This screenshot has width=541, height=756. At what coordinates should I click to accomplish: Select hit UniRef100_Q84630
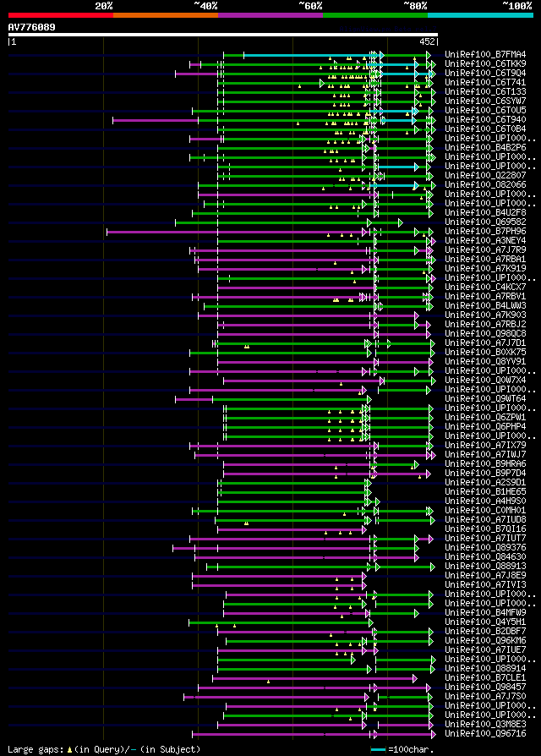coord(485,557)
